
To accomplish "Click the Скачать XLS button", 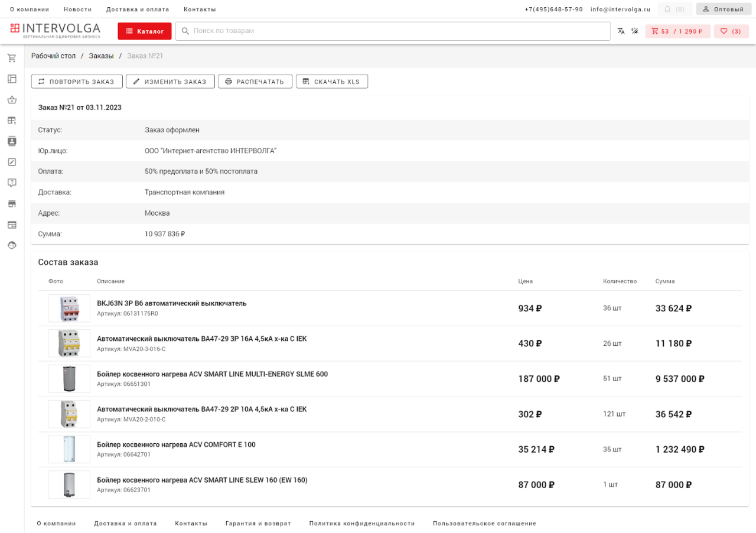I will coord(331,82).
